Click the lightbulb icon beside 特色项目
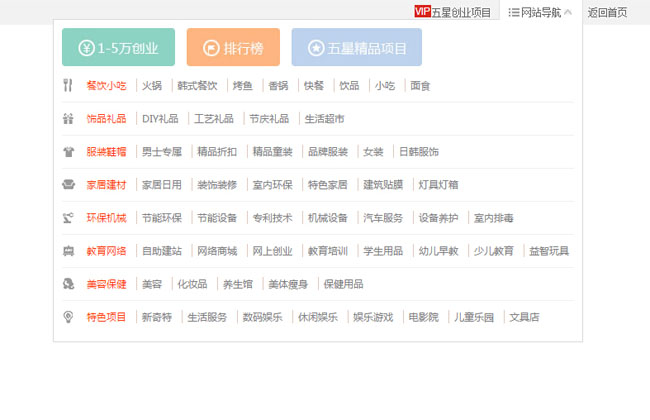This screenshot has width=650, height=420. pyautogui.click(x=68, y=317)
